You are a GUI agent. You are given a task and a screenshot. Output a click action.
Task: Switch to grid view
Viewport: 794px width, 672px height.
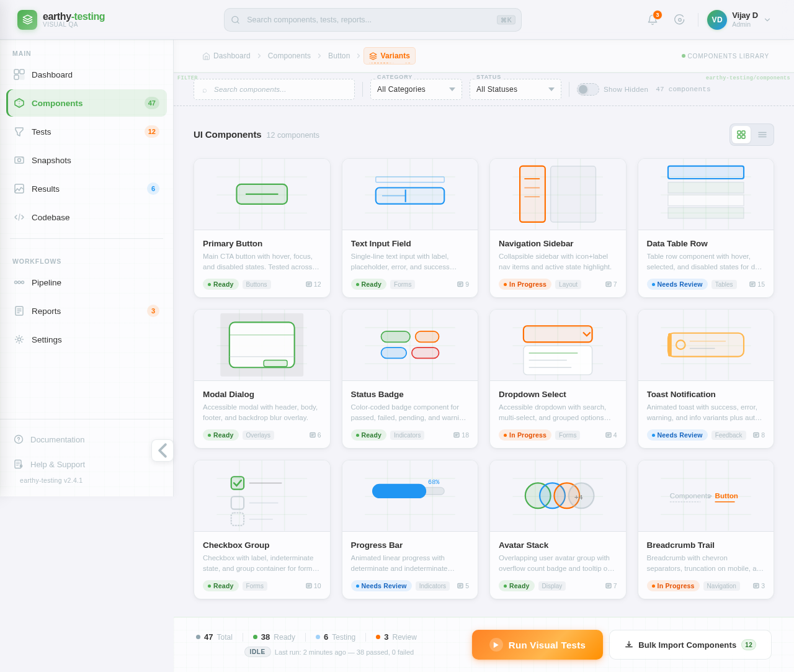(741, 135)
